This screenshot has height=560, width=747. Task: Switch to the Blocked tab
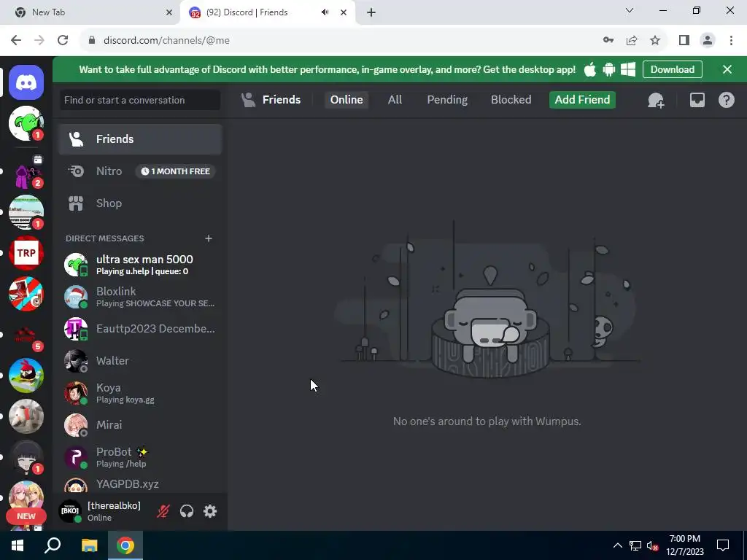[x=511, y=99]
